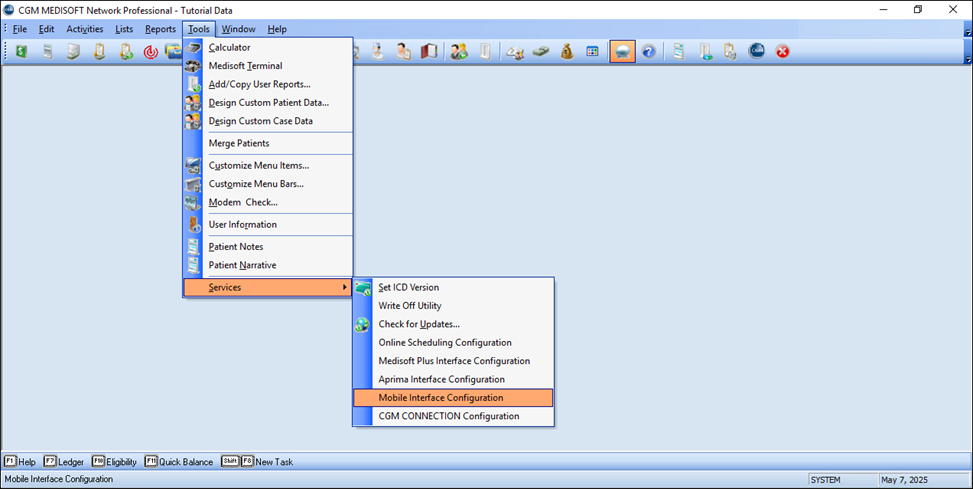
Task: Open the Help menu
Action: point(277,29)
